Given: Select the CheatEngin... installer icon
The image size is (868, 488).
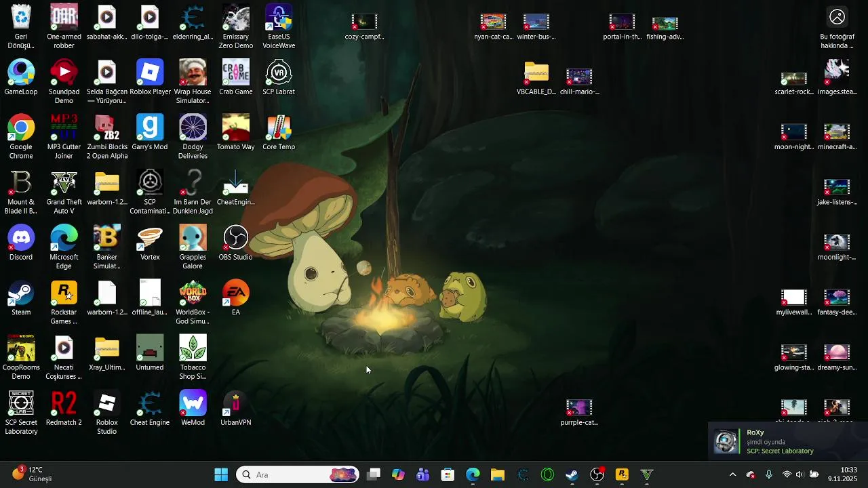Looking at the screenshot, I should click(x=236, y=188).
